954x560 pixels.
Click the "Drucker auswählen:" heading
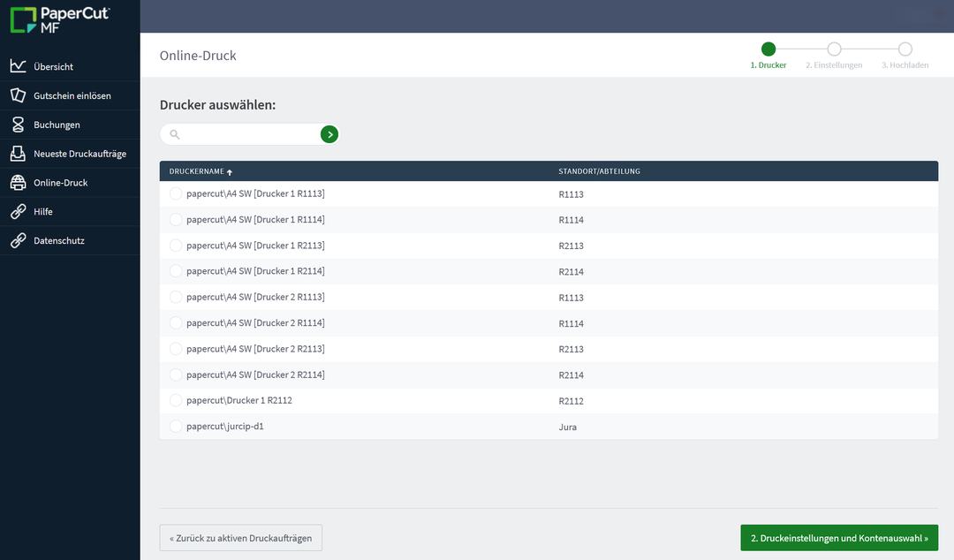tap(218, 105)
